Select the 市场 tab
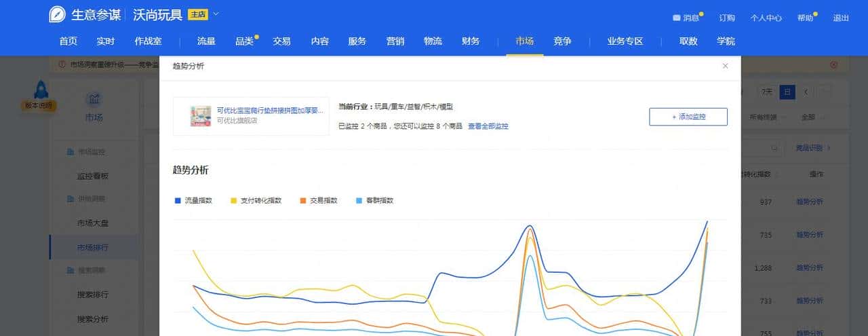 pyautogui.click(x=524, y=41)
